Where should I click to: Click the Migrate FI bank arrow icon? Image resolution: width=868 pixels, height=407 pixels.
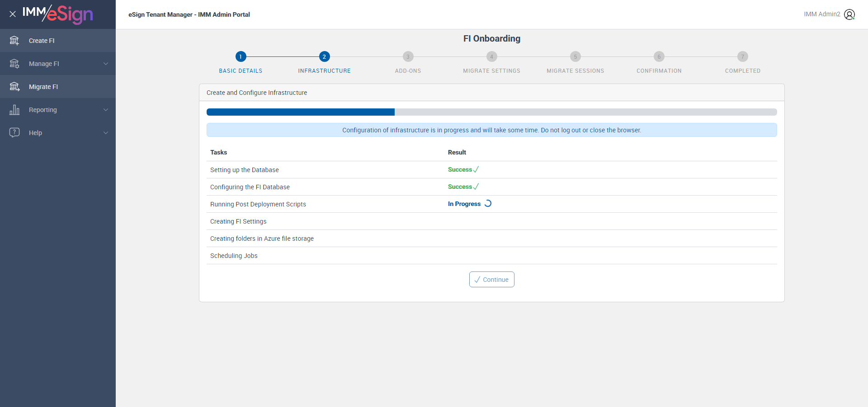14,87
